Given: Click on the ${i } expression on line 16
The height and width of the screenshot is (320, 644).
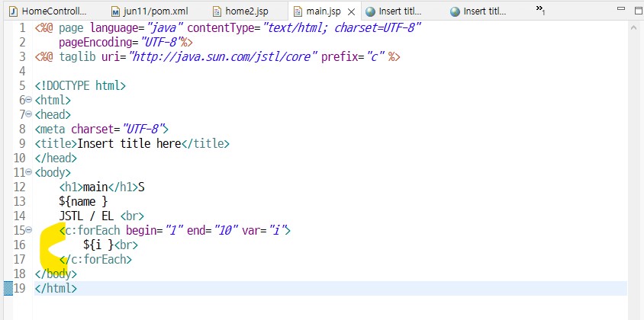Looking at the screenshot, I should (x=98, y=245).
